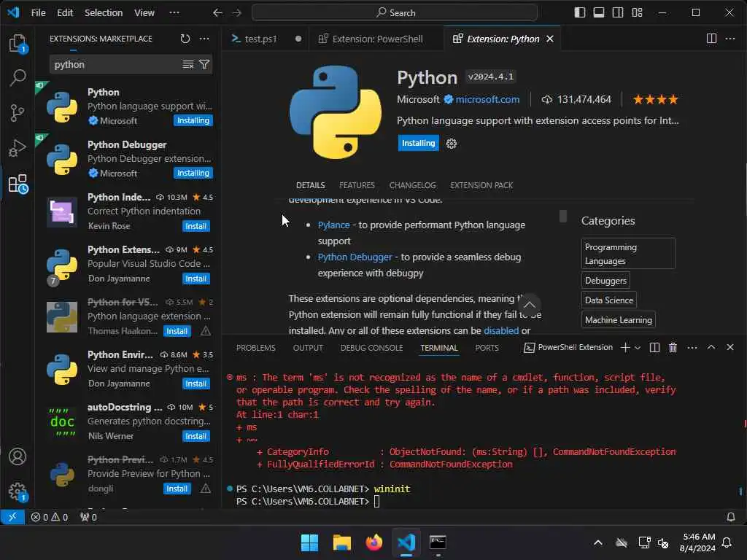Toggle the bottom panel layout
747x560 pixels.
tap(599, 13)
